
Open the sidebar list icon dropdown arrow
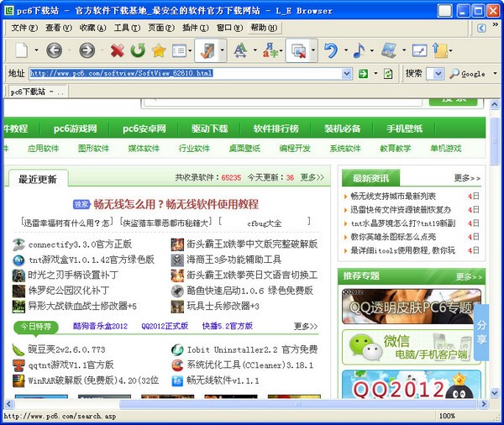point(190,50)
